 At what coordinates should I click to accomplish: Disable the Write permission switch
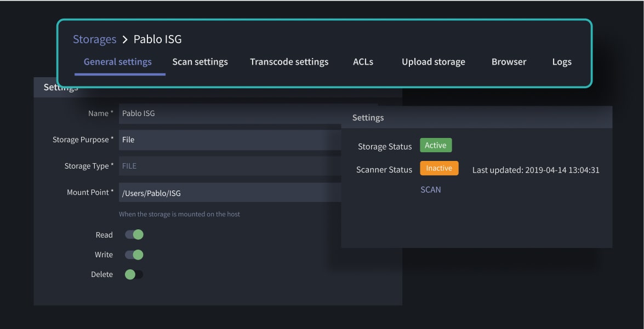(134, 255)
